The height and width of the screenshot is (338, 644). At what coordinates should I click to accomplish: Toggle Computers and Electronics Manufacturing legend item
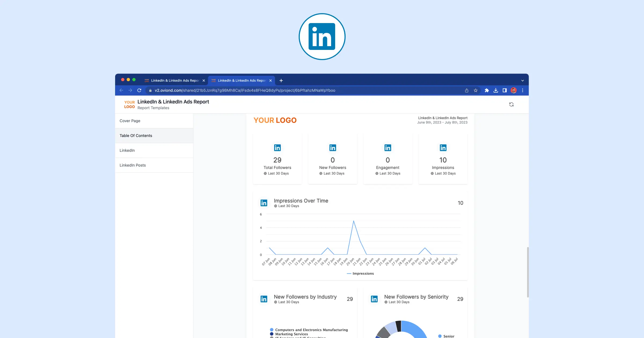[x=309, y=330]
